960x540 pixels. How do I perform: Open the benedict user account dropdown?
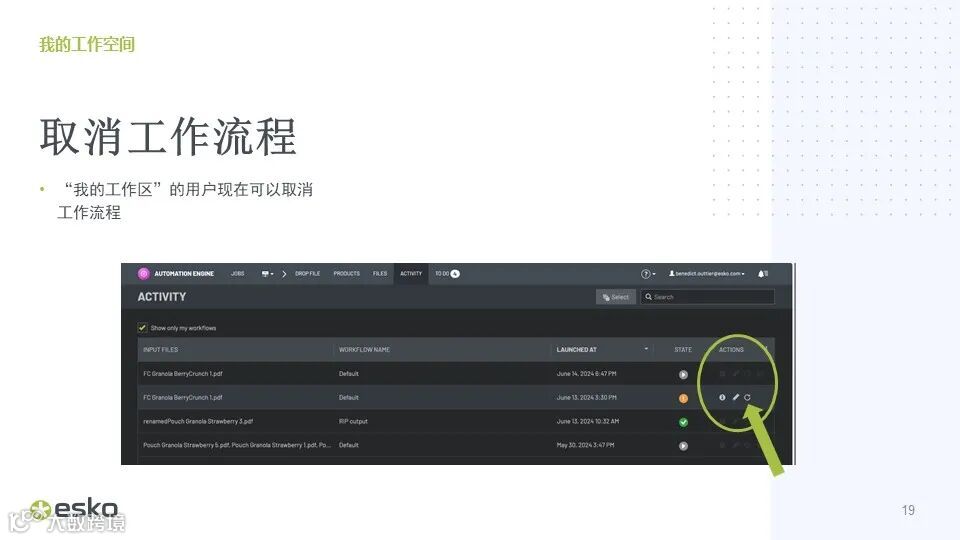pos(707,274)
